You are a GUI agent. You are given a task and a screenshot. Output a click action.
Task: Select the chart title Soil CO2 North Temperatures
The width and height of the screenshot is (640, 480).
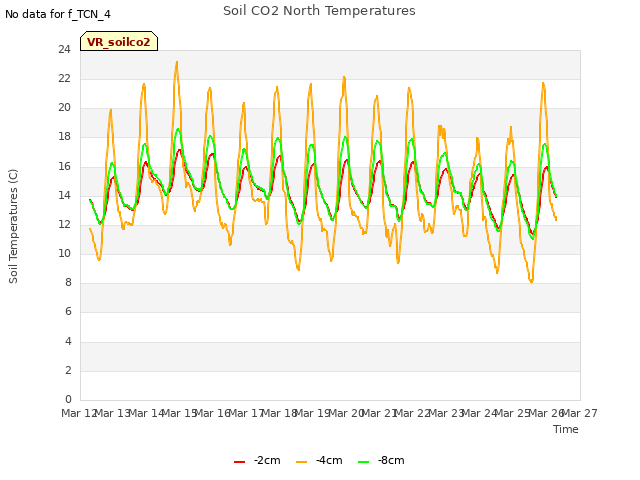pos(319,11)
